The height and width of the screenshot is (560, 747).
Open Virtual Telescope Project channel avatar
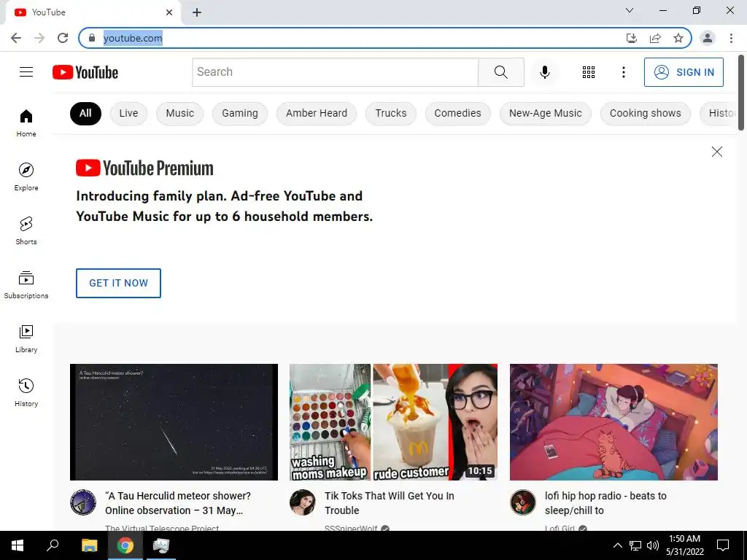point(83,502)
